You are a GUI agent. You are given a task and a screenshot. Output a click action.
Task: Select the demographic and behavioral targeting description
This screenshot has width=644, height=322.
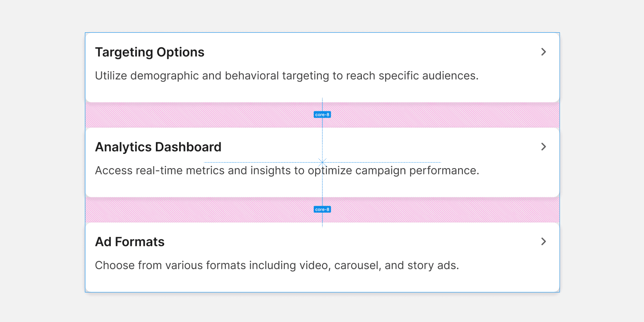click(x=286, y=75)
